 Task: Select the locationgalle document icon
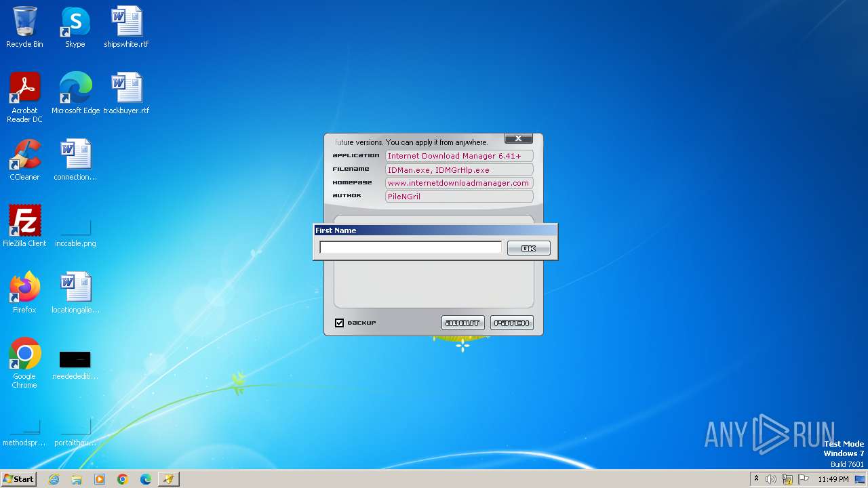pyautogui.click(x=75, y=293)
